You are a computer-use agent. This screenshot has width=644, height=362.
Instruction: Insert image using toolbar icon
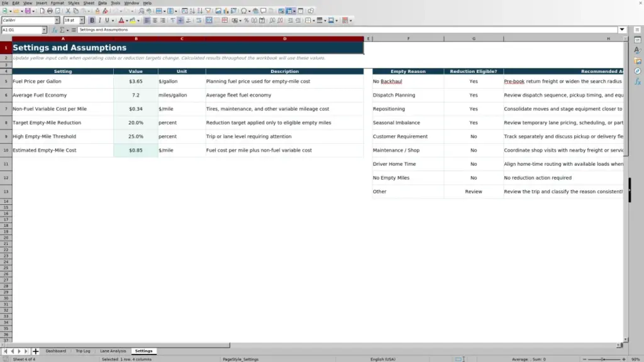pos(218,11)
